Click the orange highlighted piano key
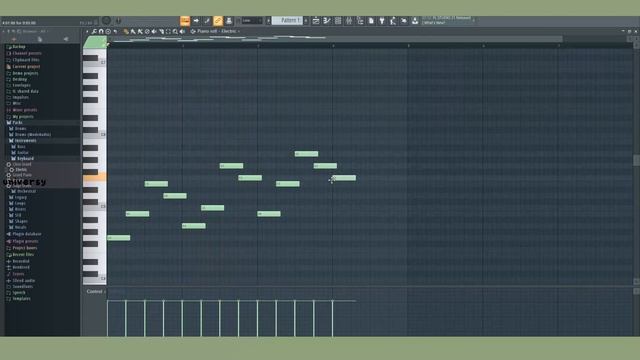Image resolution: width=640 pixels, height=360 pixels. (95, 177)
